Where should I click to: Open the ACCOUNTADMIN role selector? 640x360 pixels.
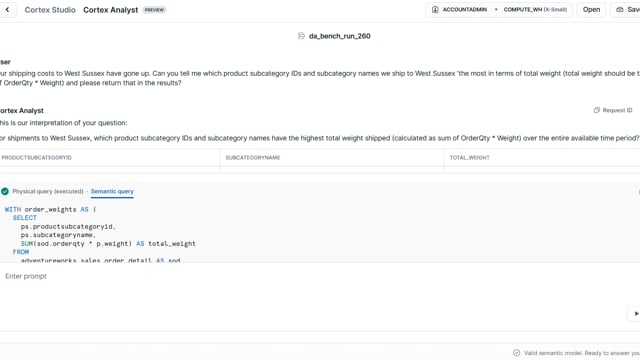click(x=460, y=9)
